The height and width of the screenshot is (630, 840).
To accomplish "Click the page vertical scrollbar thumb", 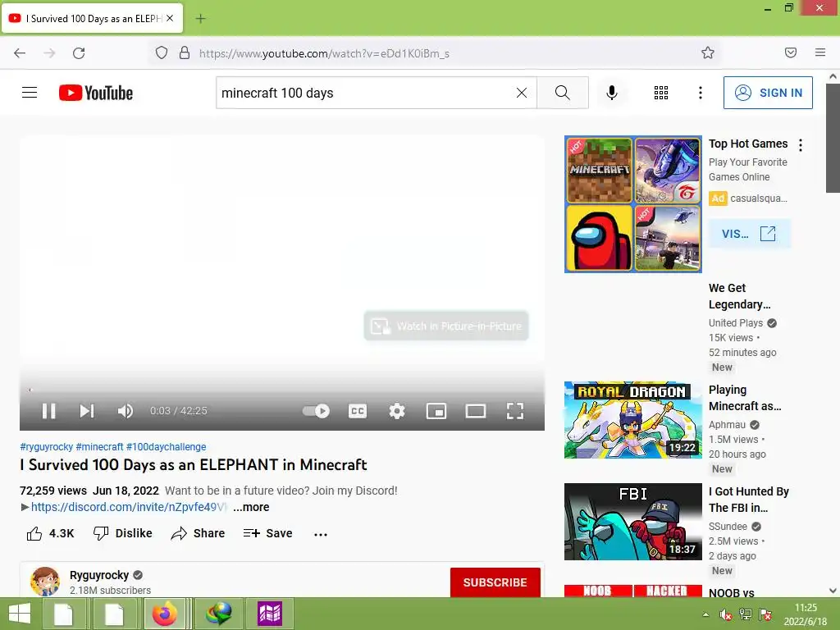I will (x=833, y=138).
